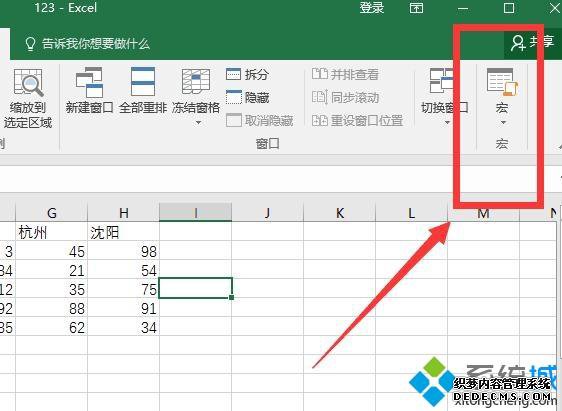Open the dropdown arrow under 宏
Image resolution: width=562 pixels, height=411 pixels.
click(x=503, y=123)
